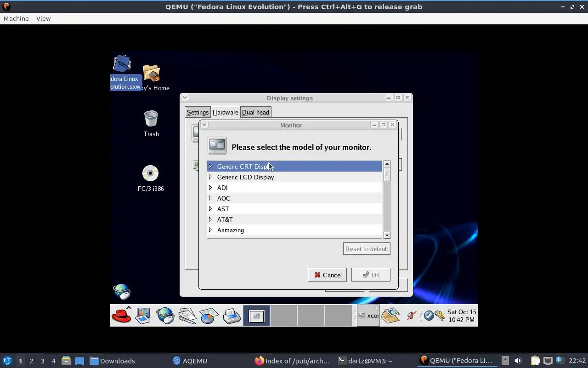Image resolution: width=588 pixels, height=368 pixels.
Task: Switch to the Firefox Index of /pub window
Action: click(293, 361)
